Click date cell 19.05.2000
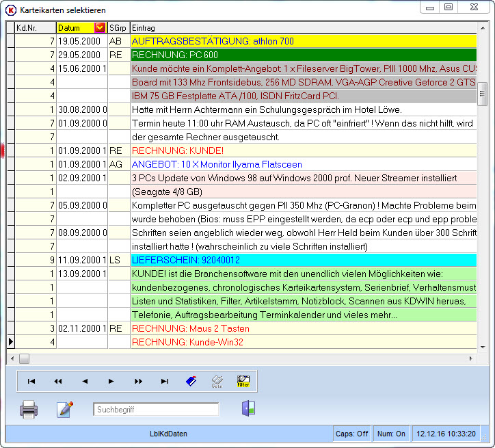495x448 pixels. tap(82, 41)
